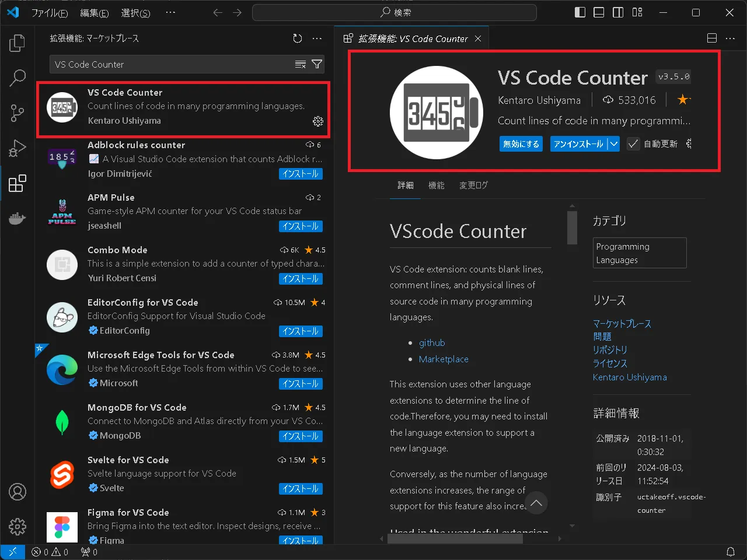The width and height of the screenshot is (747, 560).
Task: Open the 選択 menu
Action: click(x=135, y=12)
